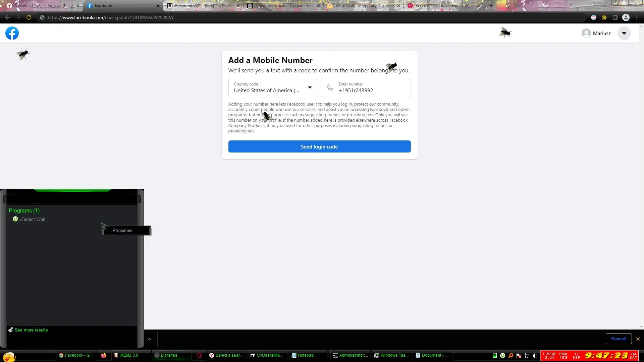The height and width of the screenshot is (362, 644).
Task: Open Chrome extensions puzzle icon
Action: (604, 17)
